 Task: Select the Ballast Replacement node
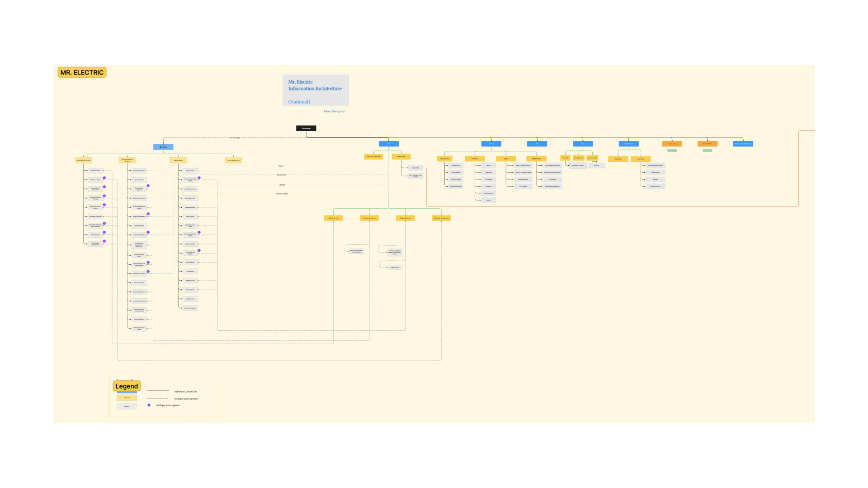coord(190,189)
